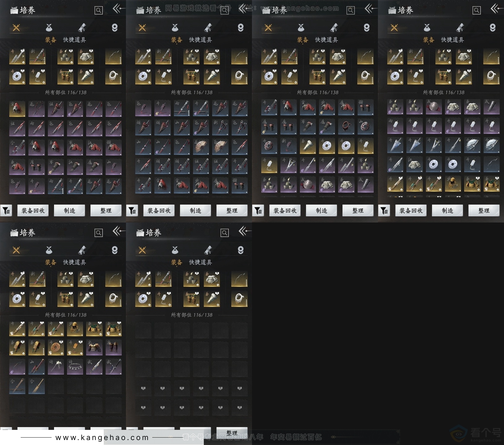Select the badge category in top-left panel
The image size is (504, 445).
point(115,28)
